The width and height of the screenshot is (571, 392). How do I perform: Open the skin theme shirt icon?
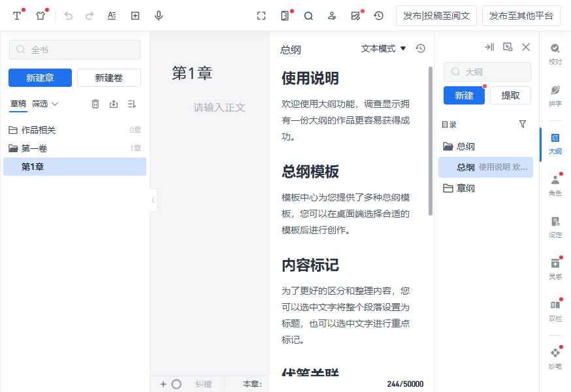(x=41, y=16)
